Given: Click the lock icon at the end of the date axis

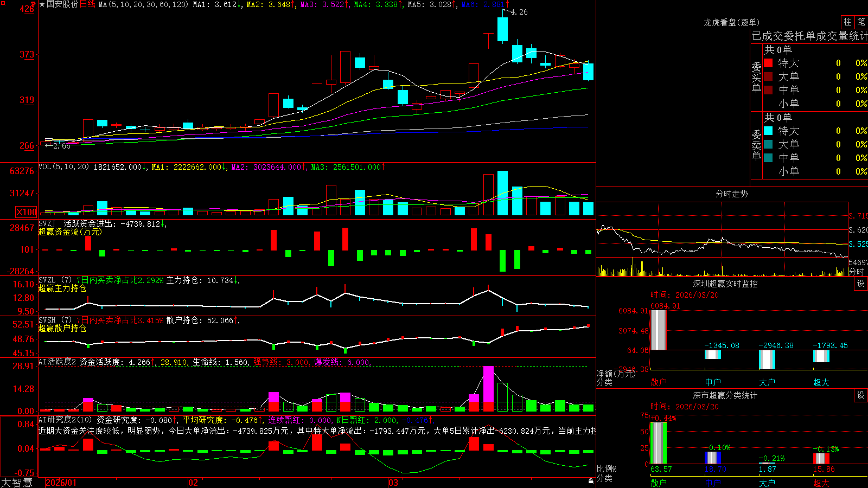Looking at the screenshot, I should pos(591,481).
